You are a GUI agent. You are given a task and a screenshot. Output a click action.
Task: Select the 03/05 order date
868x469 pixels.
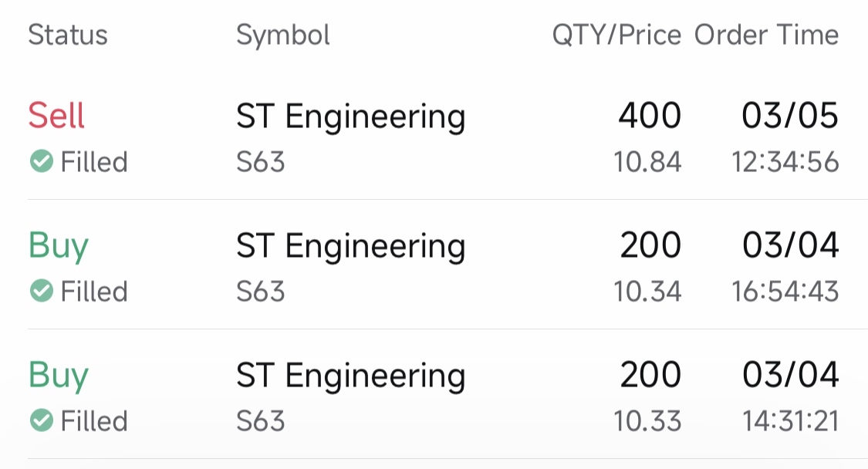791,116
